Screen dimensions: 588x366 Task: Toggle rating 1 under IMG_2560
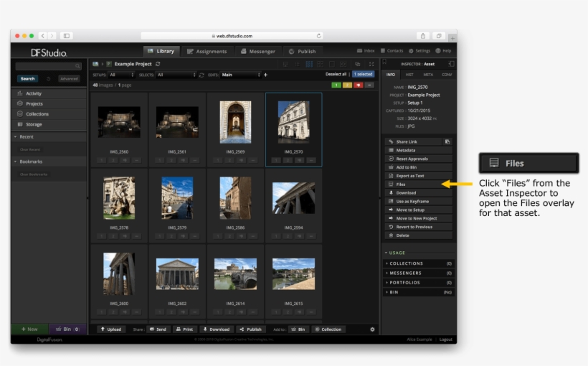[x=102, y=160]
